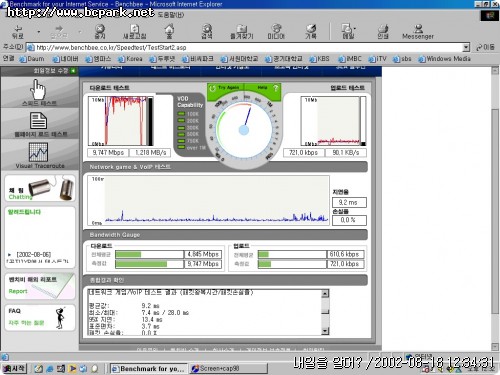Click the 1,218 MB/s download value

[x=150, y=153]
